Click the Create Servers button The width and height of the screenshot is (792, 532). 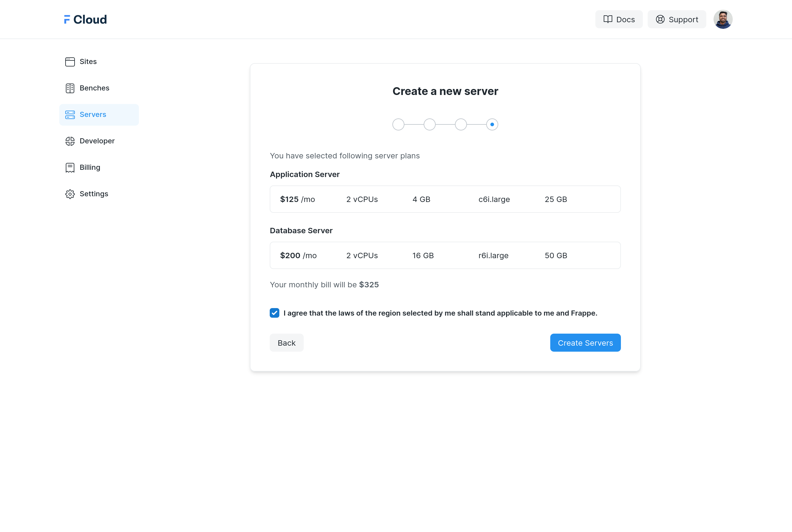(x=585, y=343)
